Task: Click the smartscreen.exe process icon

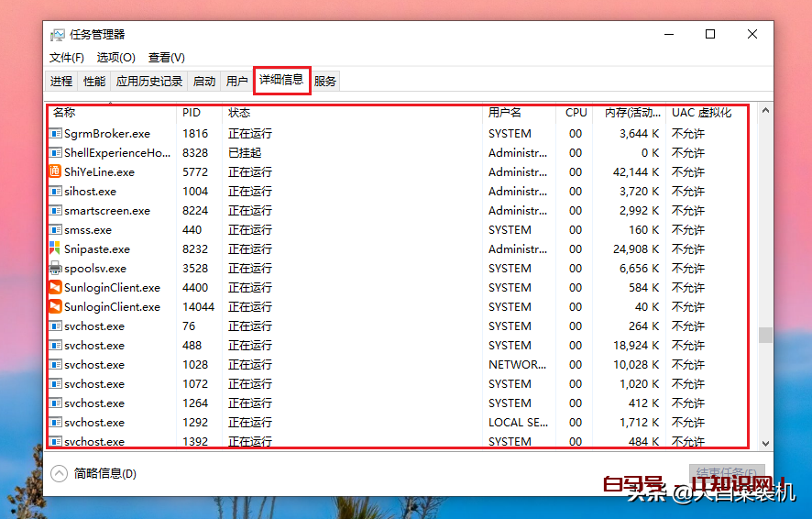Action: click(56, 211)
